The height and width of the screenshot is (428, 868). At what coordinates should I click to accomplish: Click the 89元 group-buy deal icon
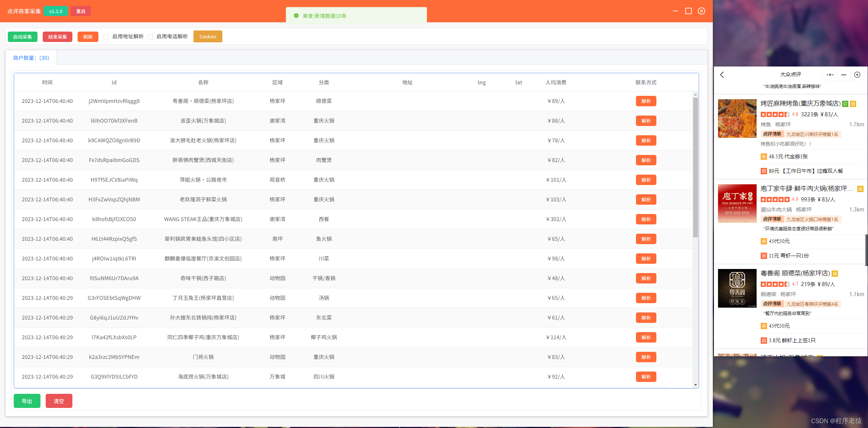point(764,171)
